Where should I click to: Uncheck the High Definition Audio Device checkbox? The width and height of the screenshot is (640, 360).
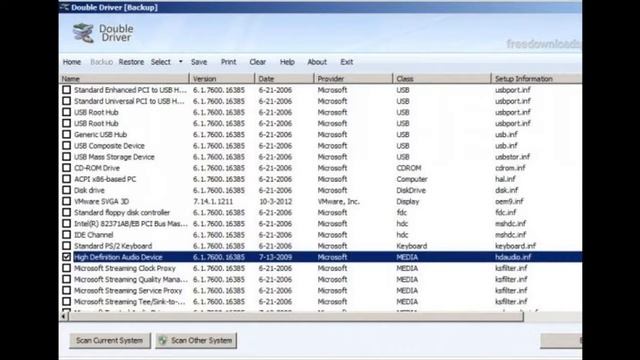[67, 257]
